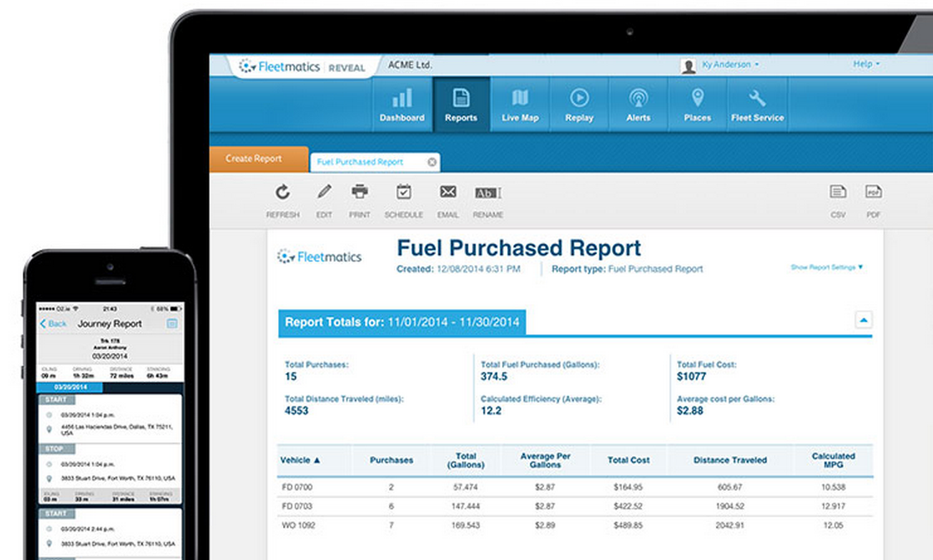Sort the table by Vehicle column
This screenshot has height=560, width=933.
click(303, 459)
